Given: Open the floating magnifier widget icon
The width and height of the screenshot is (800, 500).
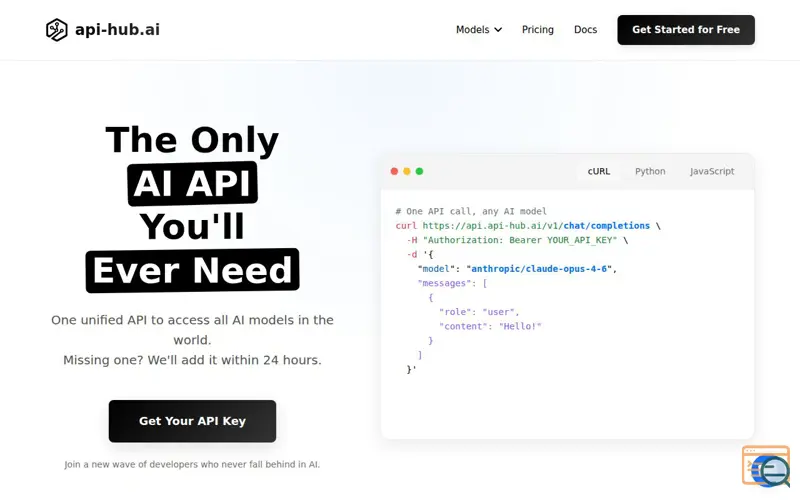Looking at the screenshot, I should click(x=766, y=466).
